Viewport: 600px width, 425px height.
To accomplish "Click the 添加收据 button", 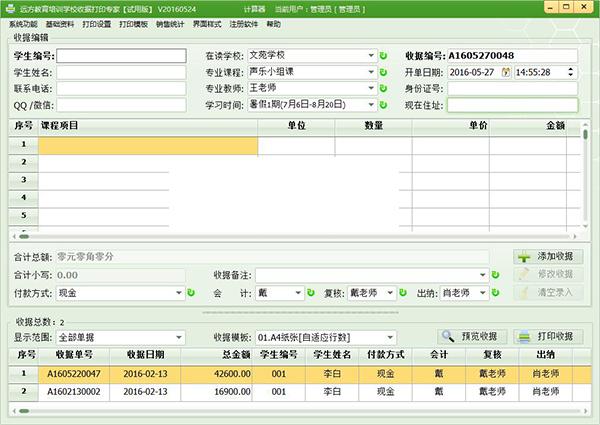I will (548, 256).
